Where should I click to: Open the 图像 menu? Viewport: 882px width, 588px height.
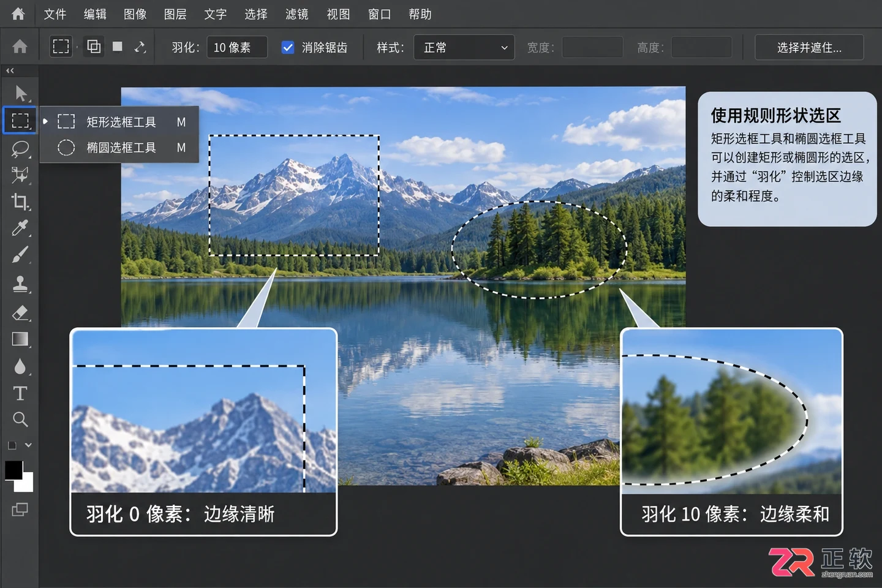[135, 14]
